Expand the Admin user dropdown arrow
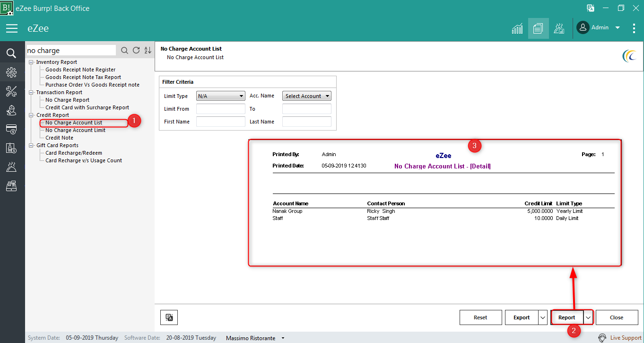 618,28
